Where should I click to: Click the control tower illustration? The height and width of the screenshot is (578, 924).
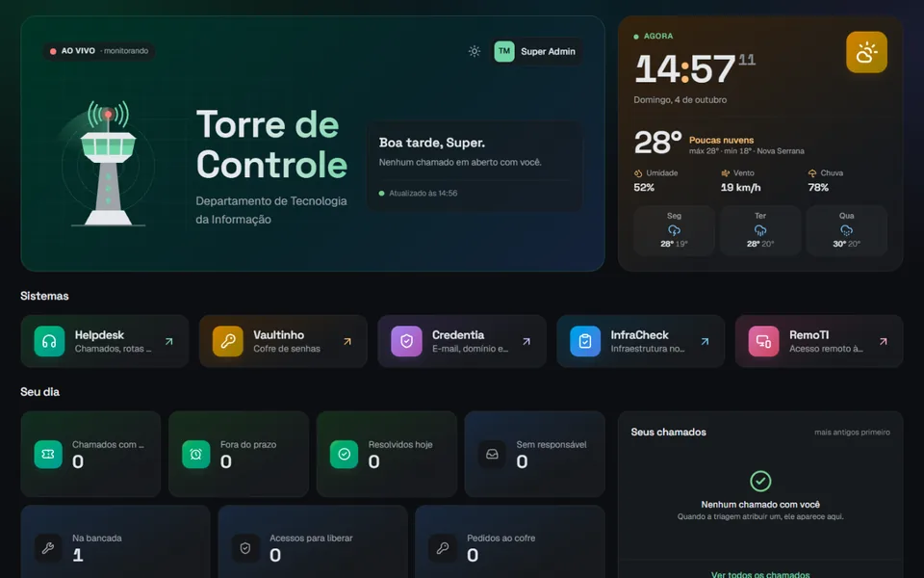point(108,164)
